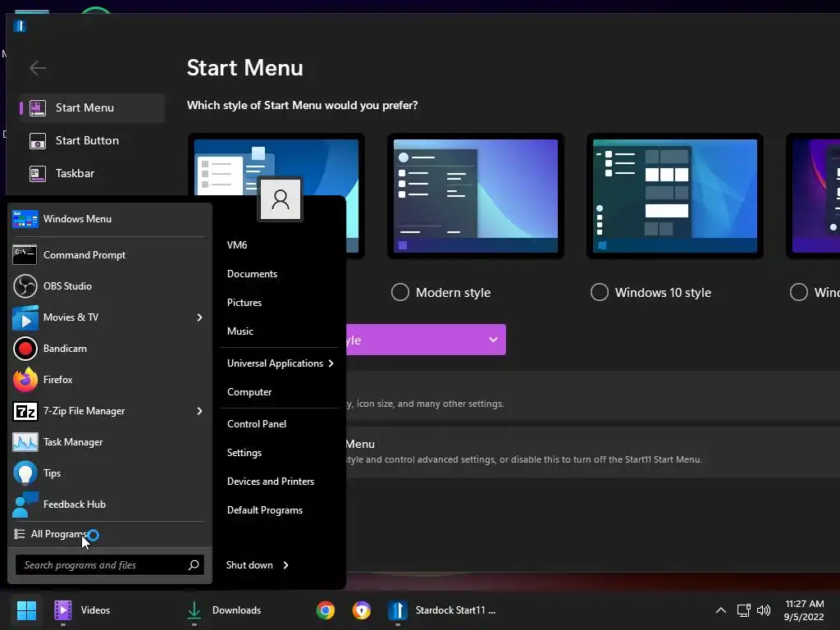Open 7-Zip File Manager icon
840x630 pixels.
coord(25,411)
